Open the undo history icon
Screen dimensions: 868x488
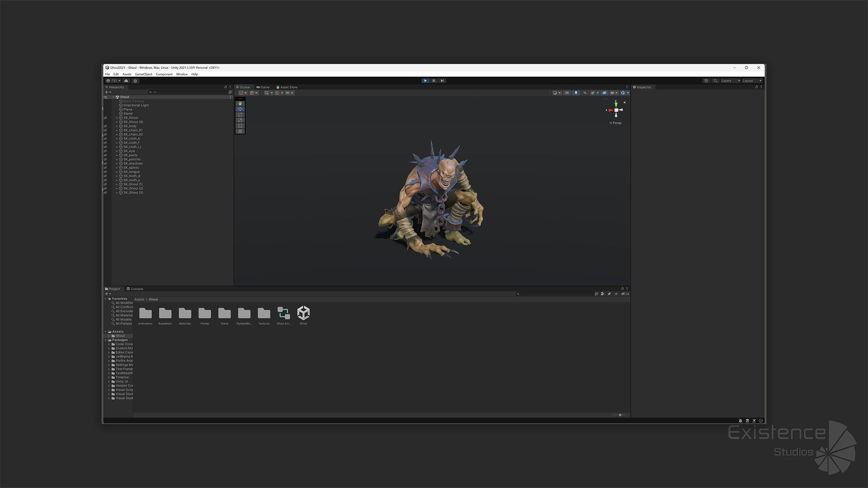click(x=706, y=81)
